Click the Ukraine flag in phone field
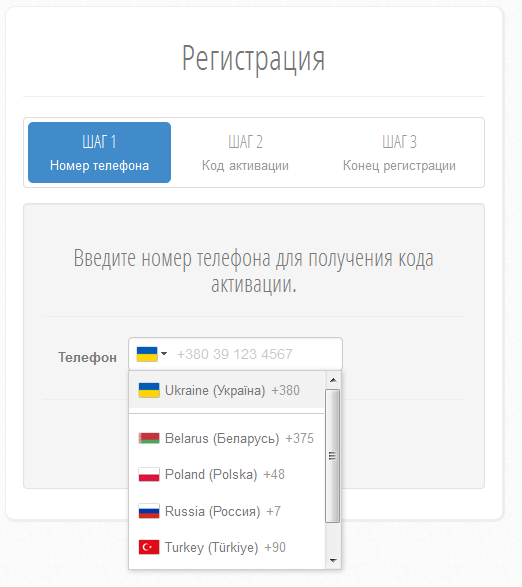522x587 pixels. coord(147,354)
